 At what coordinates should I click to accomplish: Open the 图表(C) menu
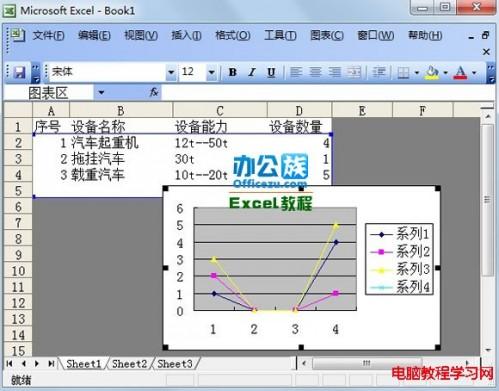coord(327,35)
